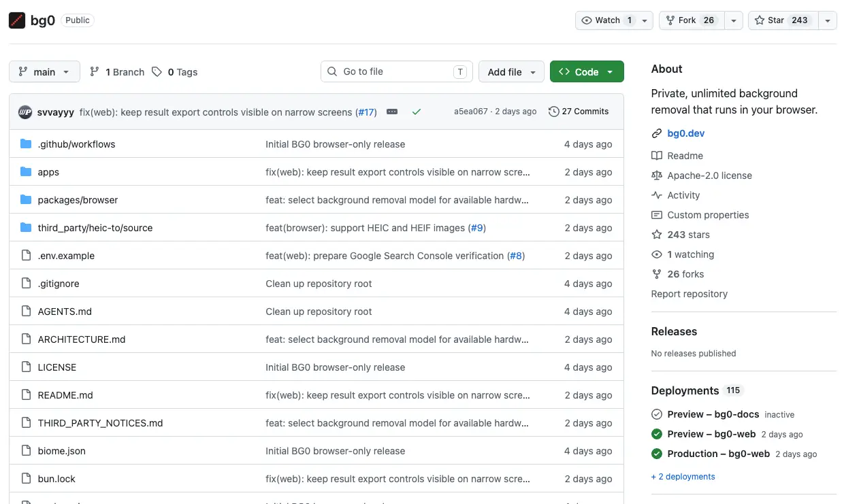Click the .gitignore file icon
The height and width of the screenshot is (504, 844).
pyautogui.click(x=26, y=284)
